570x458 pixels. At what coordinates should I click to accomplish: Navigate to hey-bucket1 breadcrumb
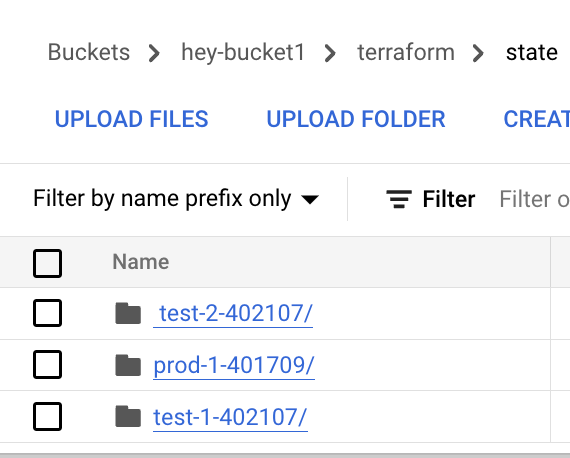(243, 53)
